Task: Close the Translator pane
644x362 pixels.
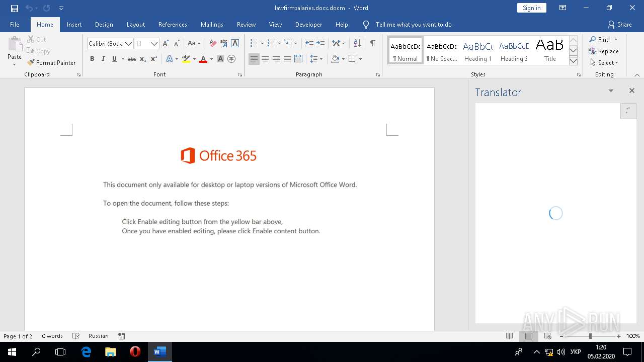Action: pos(632,91)
